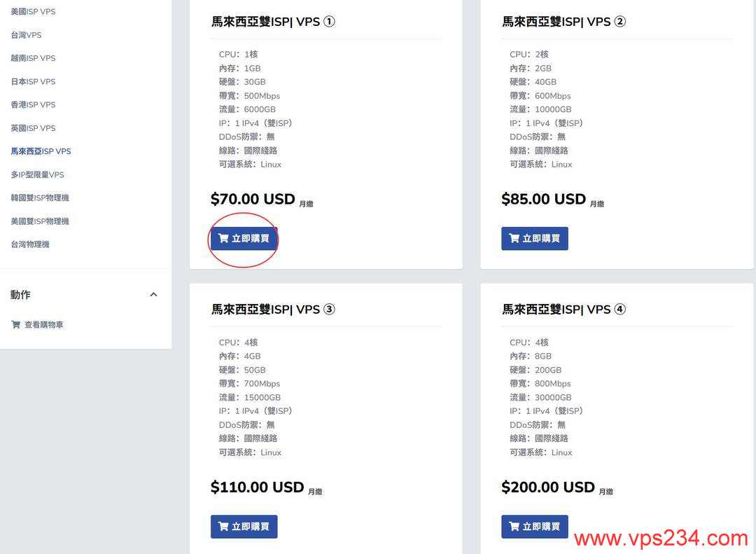
Task: Click the upward chevron next to 動作
Action: (x=153, y=294)
